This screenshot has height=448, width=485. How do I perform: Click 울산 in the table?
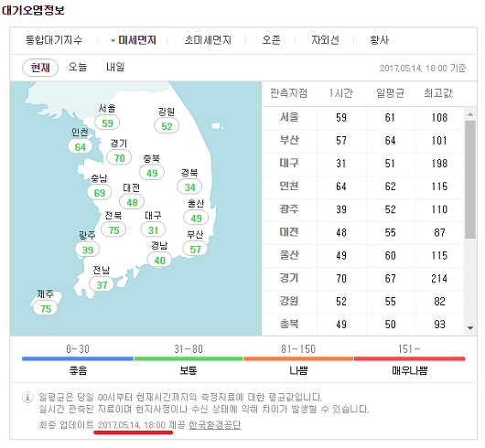[289, 255]
